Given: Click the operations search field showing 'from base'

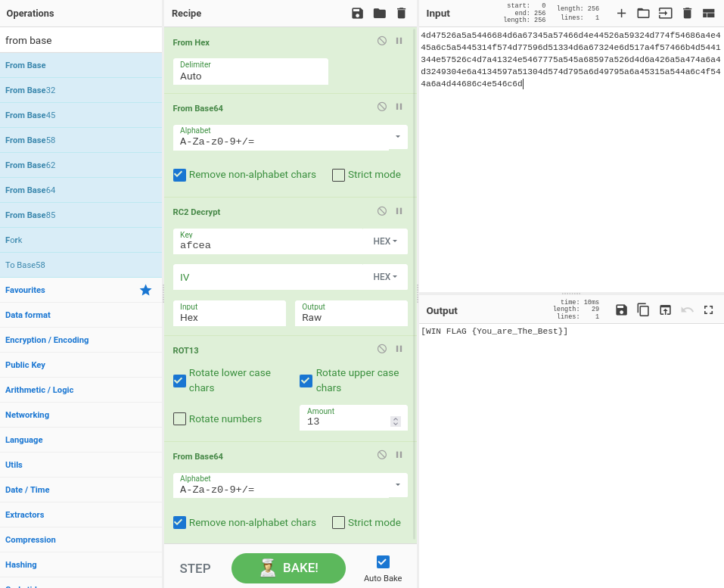Looking at the screenshot, I should coord(81,39).
